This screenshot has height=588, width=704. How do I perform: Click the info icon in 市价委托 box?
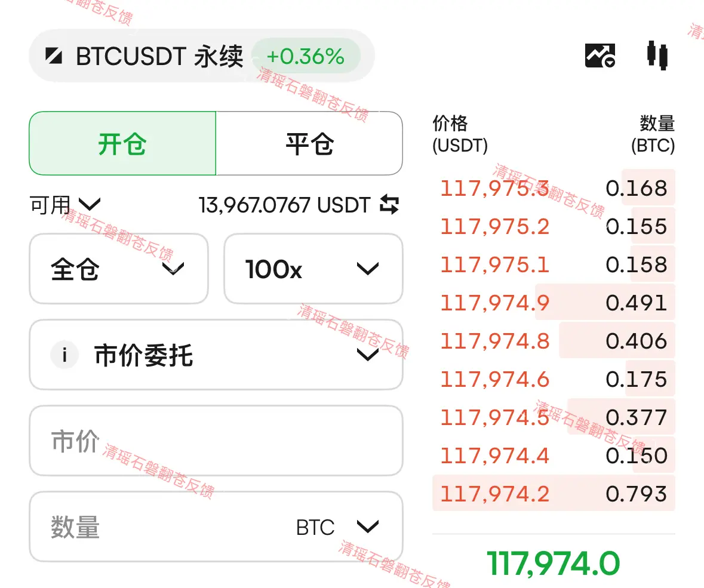(x=64, y=355)
